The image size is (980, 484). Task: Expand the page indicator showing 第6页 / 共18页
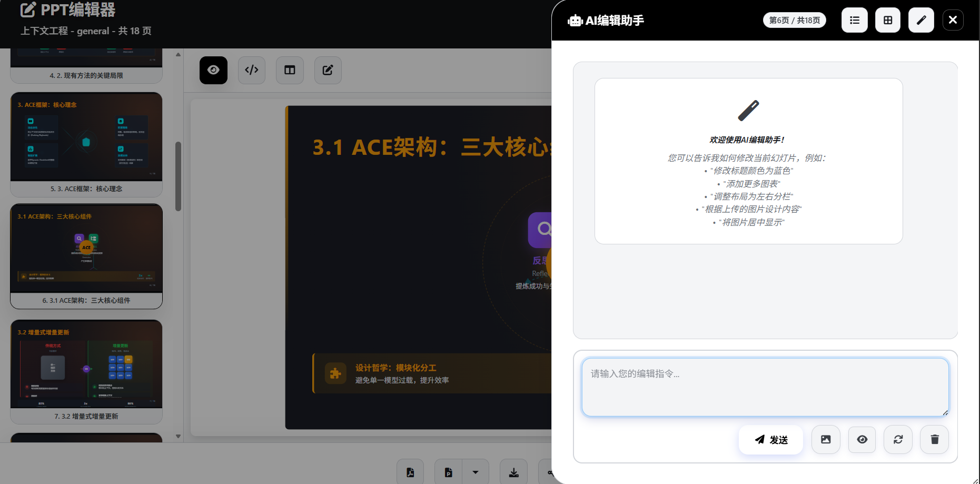coord(794,19)
